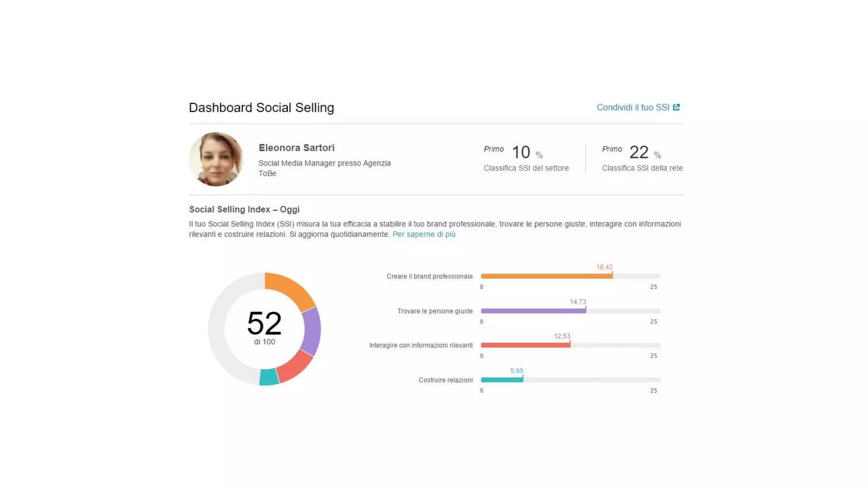Click the purple Trovare le persone giuste bar

click(533, 311)
